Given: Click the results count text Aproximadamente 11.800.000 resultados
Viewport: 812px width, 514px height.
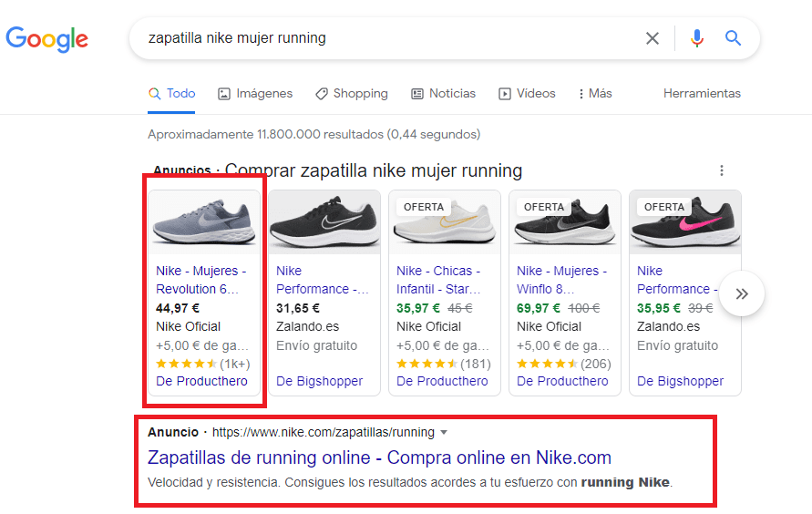Looking at the screenshot, I should tap(313, 135).
